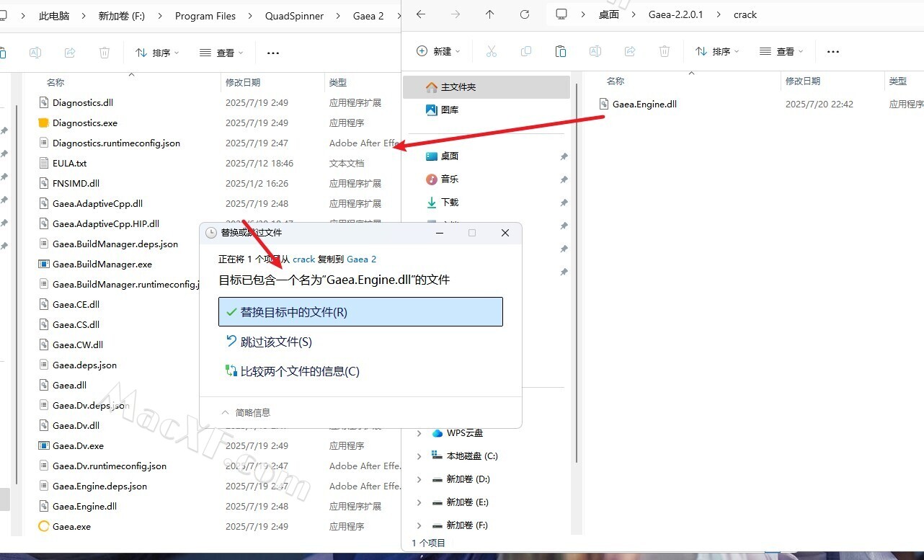924x560 pixels.
Task: Open the more options ellipsis in left window
Action: tap(273, 53)
